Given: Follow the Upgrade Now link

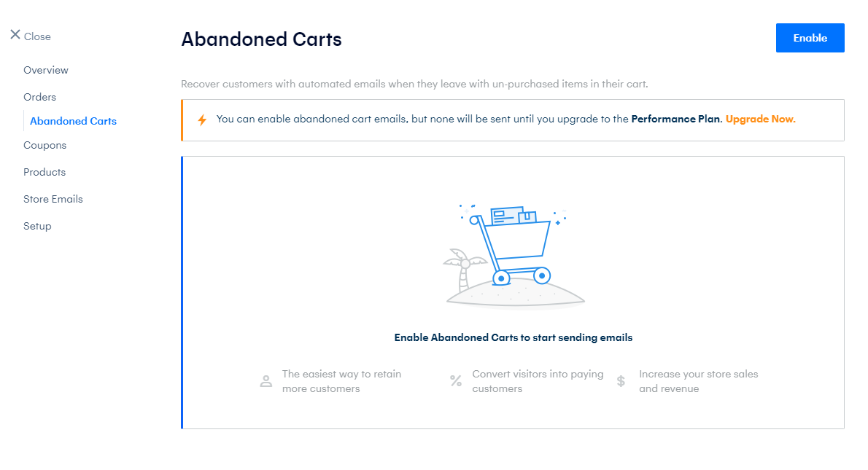Looking at the screenshot, I should pyautogui.click(x=760, y=119).
